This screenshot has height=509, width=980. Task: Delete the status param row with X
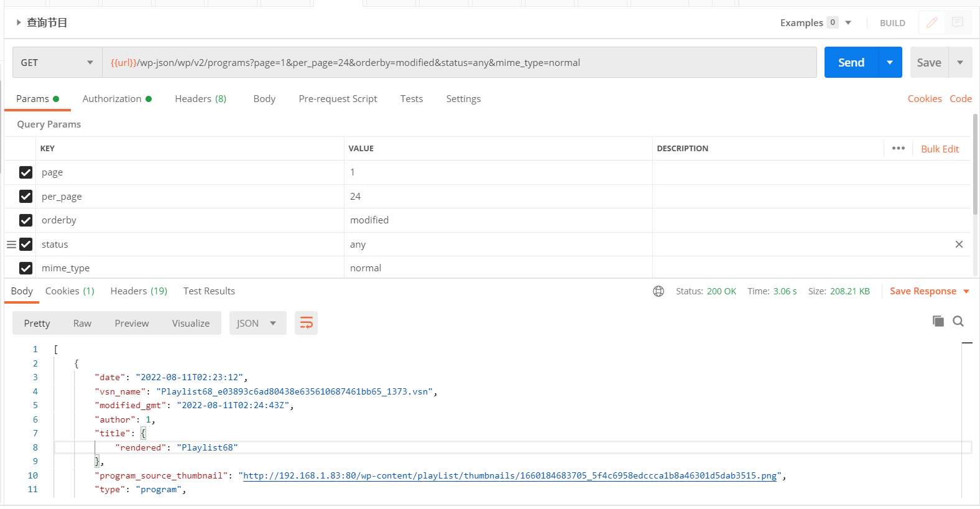click(959, 245)
